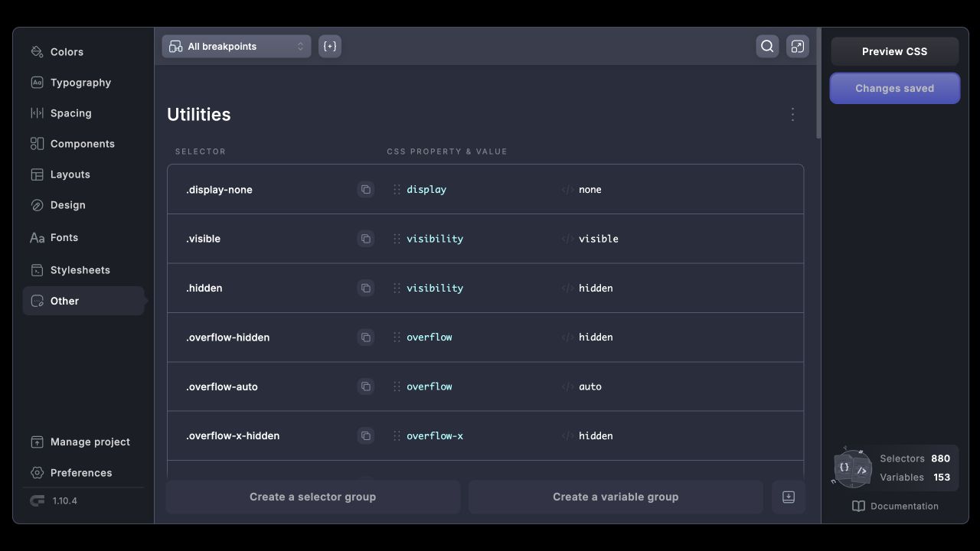
Task: Click the app logo near version 1.10.4
Action: pos(37,500)
